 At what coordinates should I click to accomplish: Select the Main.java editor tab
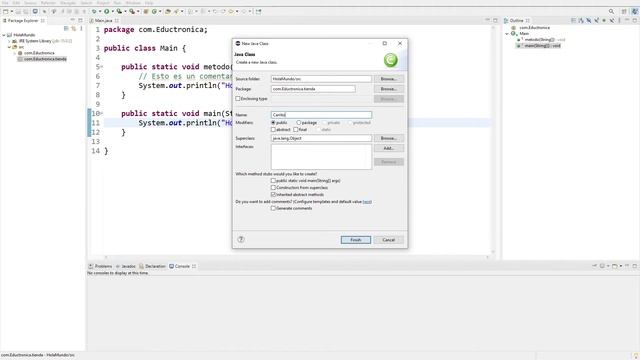click(104, 20)
